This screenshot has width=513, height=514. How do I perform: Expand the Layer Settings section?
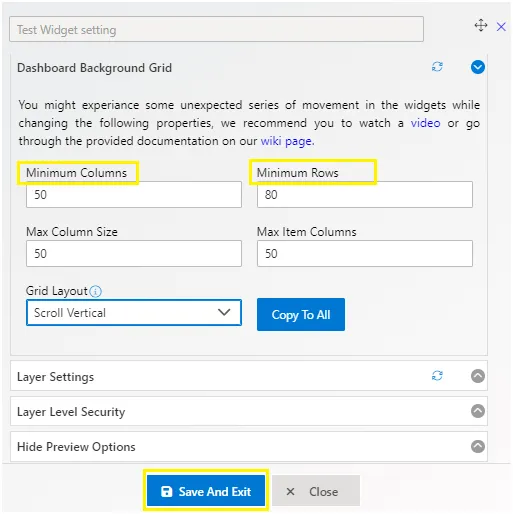478,376
